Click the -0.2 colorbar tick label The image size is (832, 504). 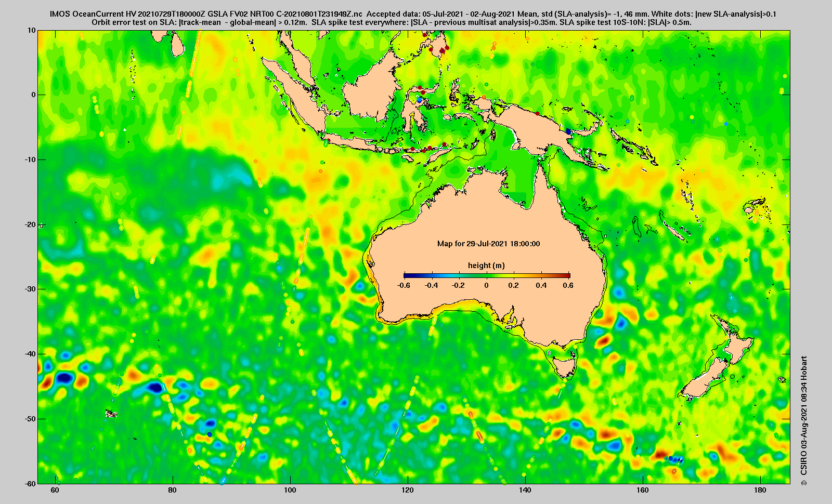pyautogui.click(x=459, y=285)
